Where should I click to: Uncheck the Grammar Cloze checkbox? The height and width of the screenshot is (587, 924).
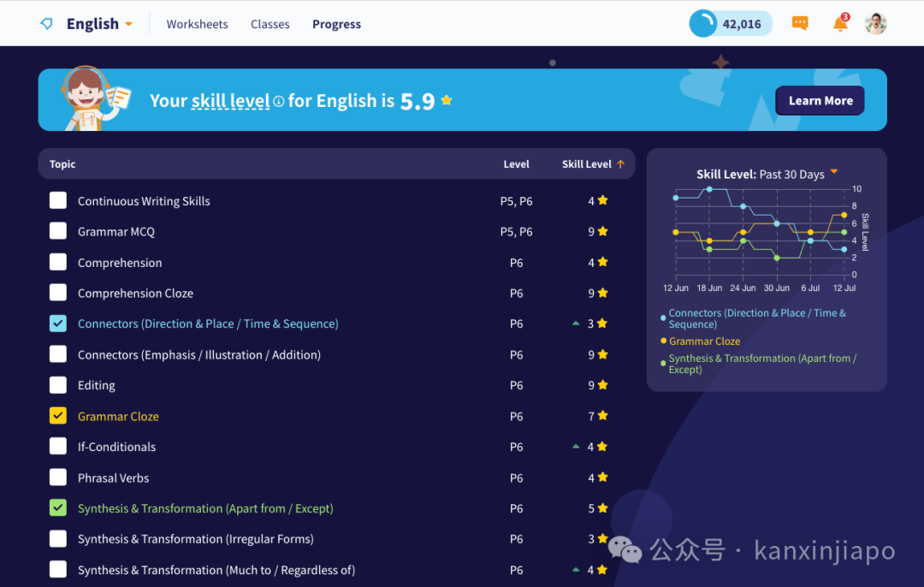(58, 416)
